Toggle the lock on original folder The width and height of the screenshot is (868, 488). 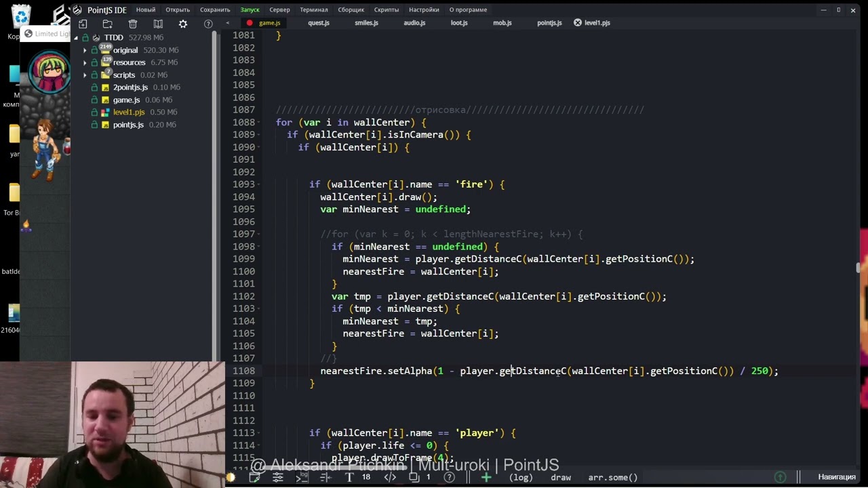tap(96, 50)
